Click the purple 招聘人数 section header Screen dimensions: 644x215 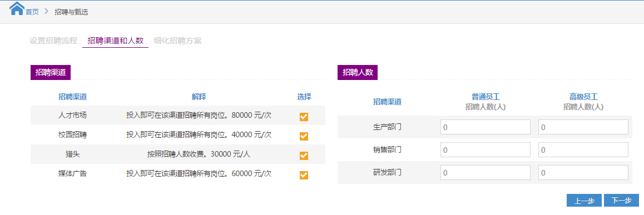click(x=358, y=72)
